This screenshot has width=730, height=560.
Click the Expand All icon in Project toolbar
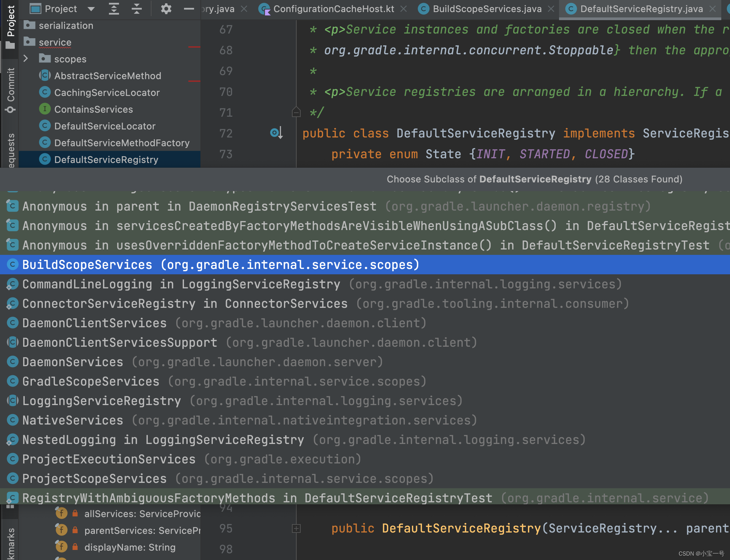pyautogui.click(x=114, y=9)
